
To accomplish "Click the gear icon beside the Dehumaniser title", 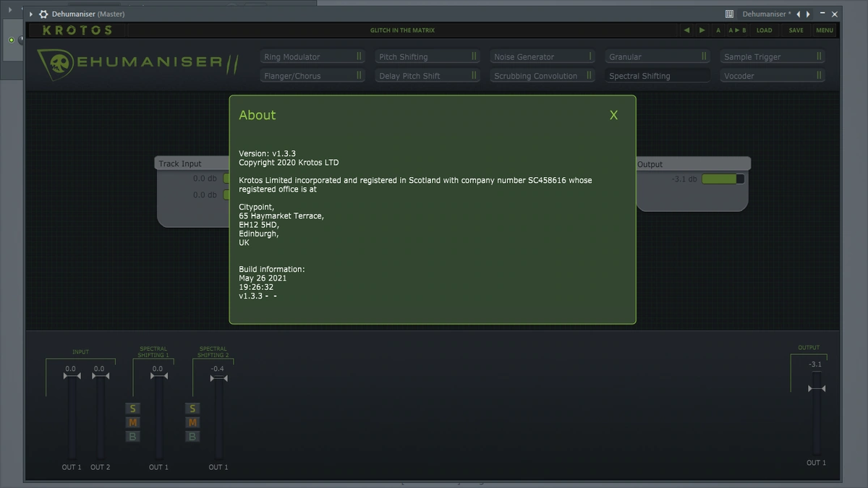I will click(x=43, y=14).
